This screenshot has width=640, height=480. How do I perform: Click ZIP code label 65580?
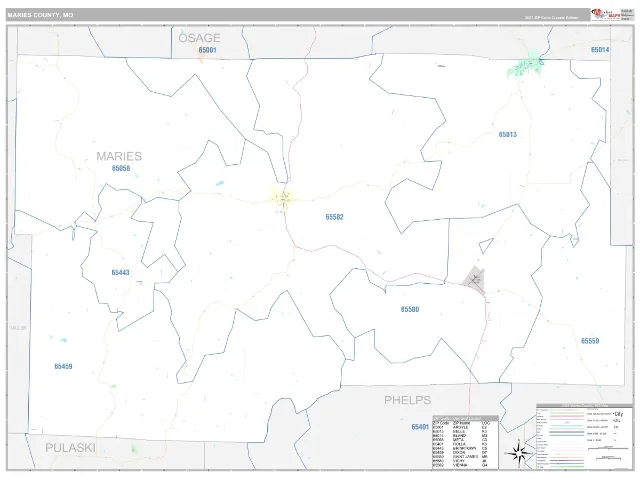410,309
